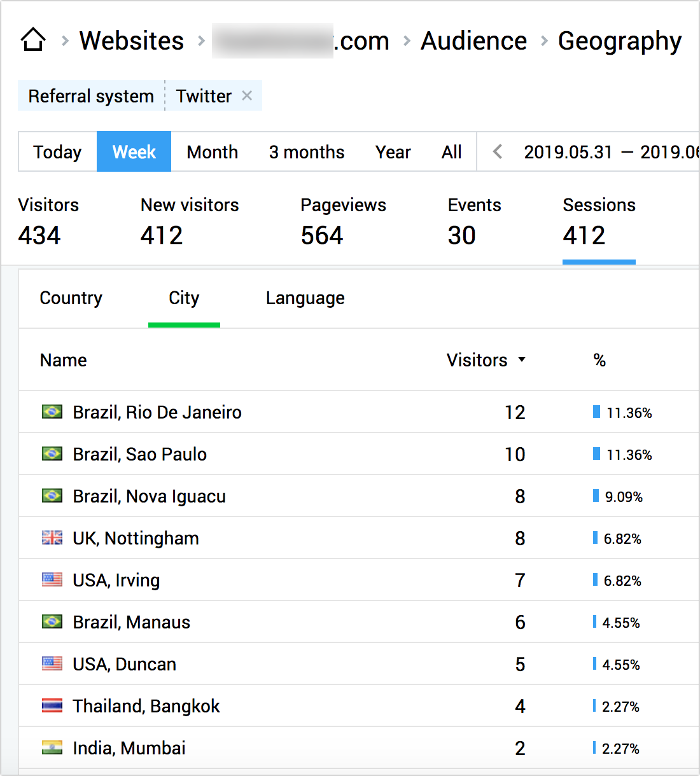Screen dimensions: 700x776
Task: Select the Month time range
Action: 212,151
